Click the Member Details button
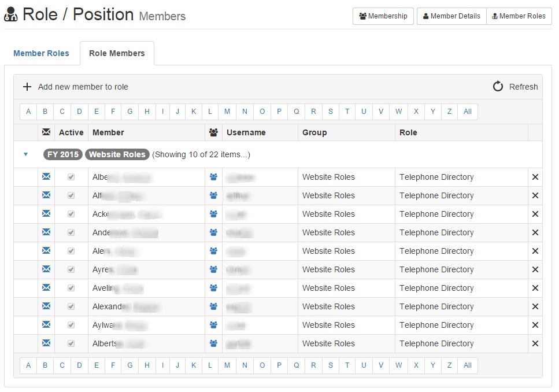 click(451, 16)
